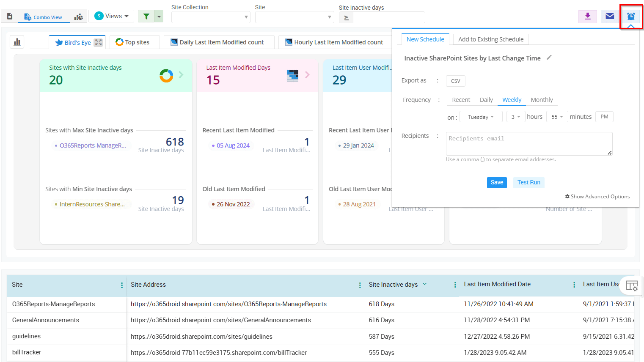Open the schedule report alarm clock icon

click(x=630, y=16)
